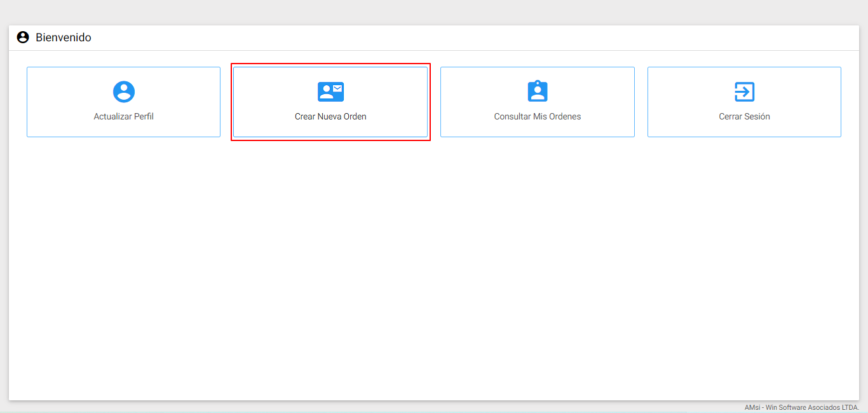Click the Actualizar Perfil person icon
This screenshot has width=868, height=413.
tap(124, 91)
